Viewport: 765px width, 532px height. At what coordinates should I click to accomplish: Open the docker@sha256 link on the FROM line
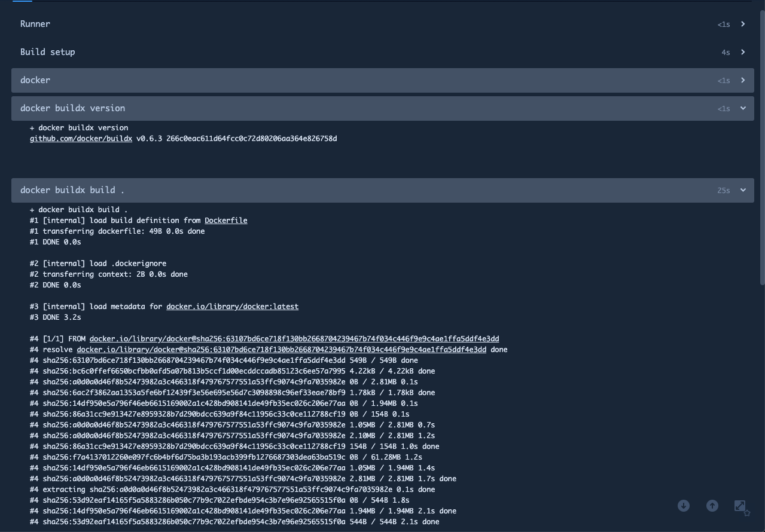tap(294, 339)
